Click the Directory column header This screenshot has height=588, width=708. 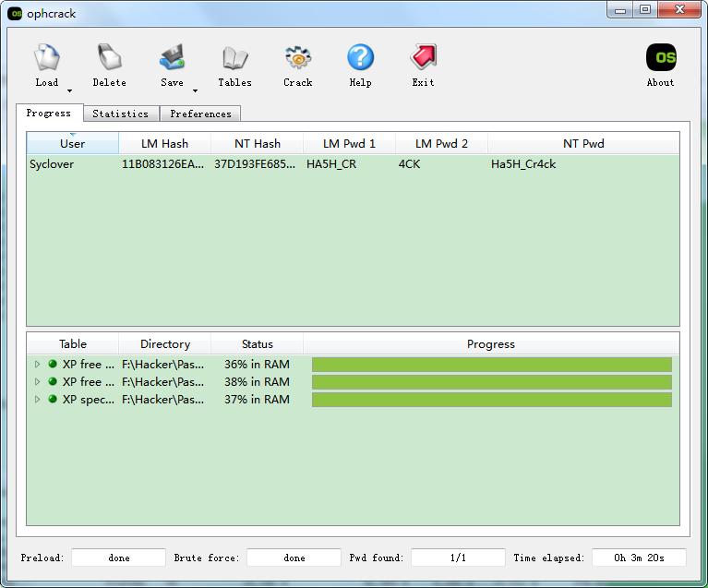pos(165,344)
